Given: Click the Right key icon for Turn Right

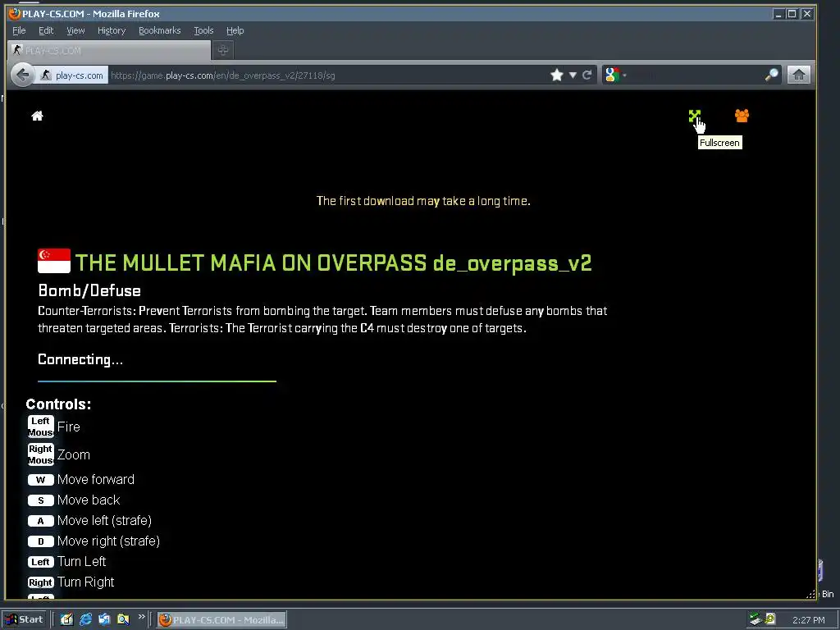Looking at the screenshot, I should (x=41, y=582).
